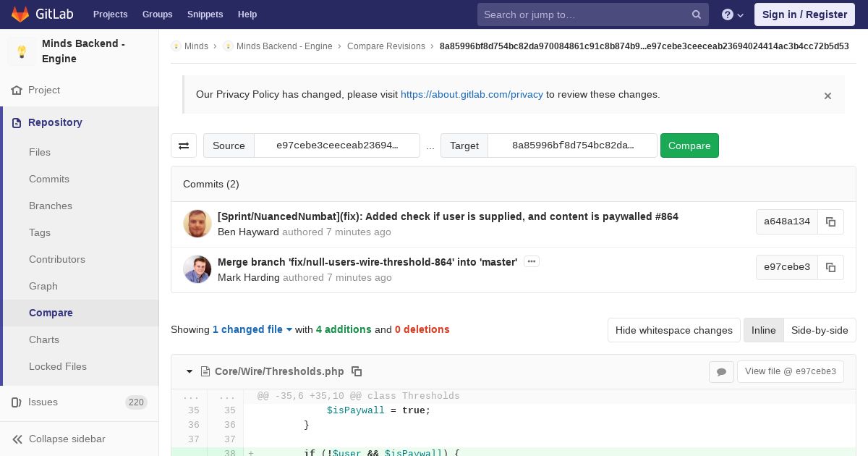The width and height of the screenshot is (868, 456).
Task: Swap source and target revisions
Action: point(184,145)
